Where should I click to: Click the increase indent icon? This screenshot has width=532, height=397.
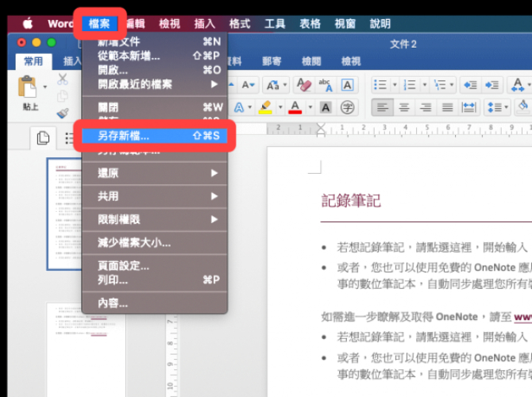click(x=492, y=85)
